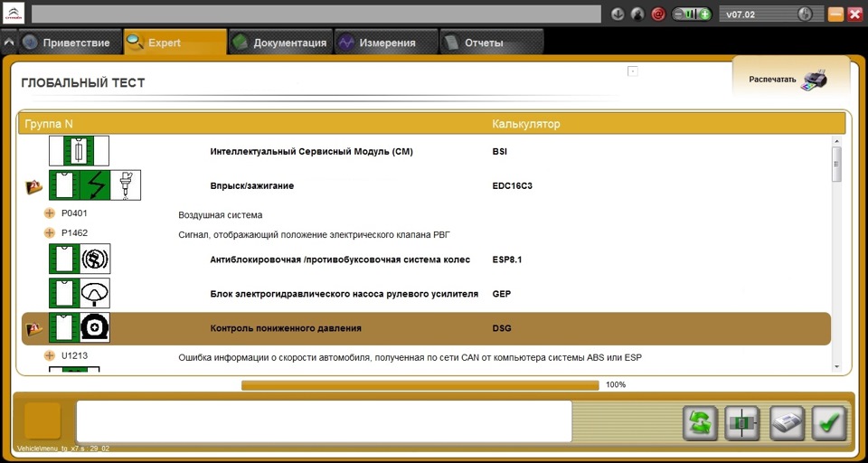Click the Калькулятор column header
This screenshot has width=868, height=463.
click(526, 124)
